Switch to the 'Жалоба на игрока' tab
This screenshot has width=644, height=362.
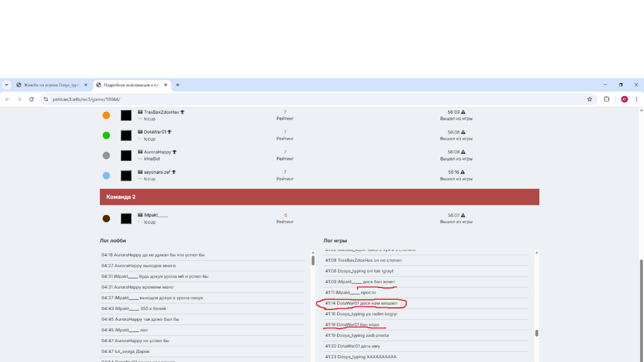(47, 85)
